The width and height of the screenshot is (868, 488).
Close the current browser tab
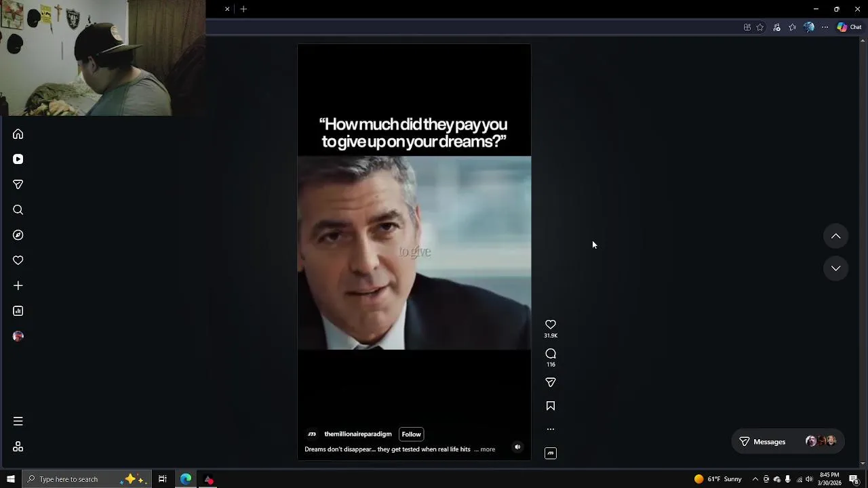tap(227, 9)
